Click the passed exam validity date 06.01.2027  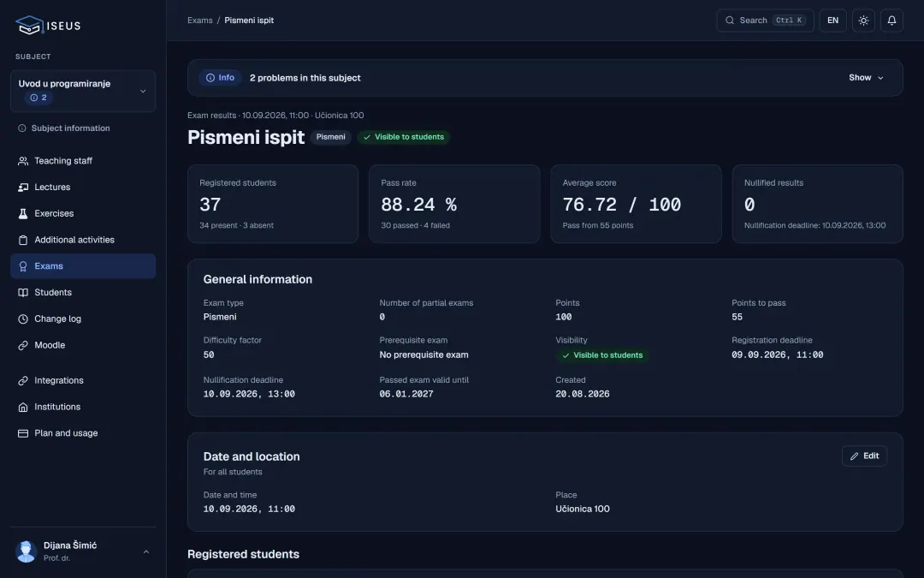point(406,394)
